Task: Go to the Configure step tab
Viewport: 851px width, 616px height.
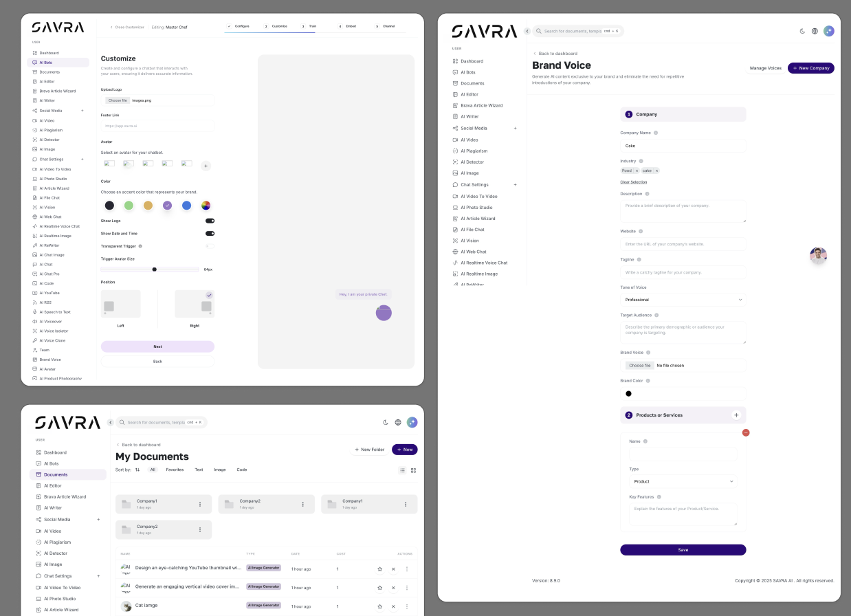Action: tap(239, 26)
